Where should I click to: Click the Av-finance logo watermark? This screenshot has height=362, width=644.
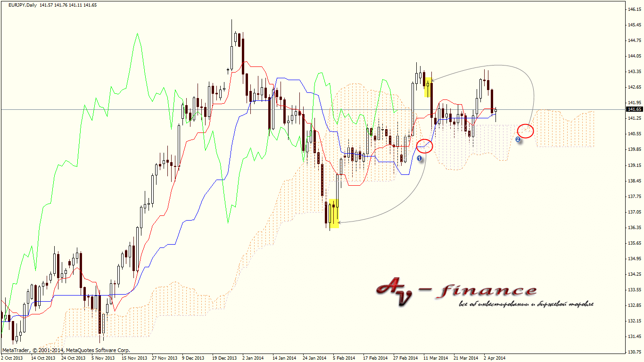click(455, 292)
